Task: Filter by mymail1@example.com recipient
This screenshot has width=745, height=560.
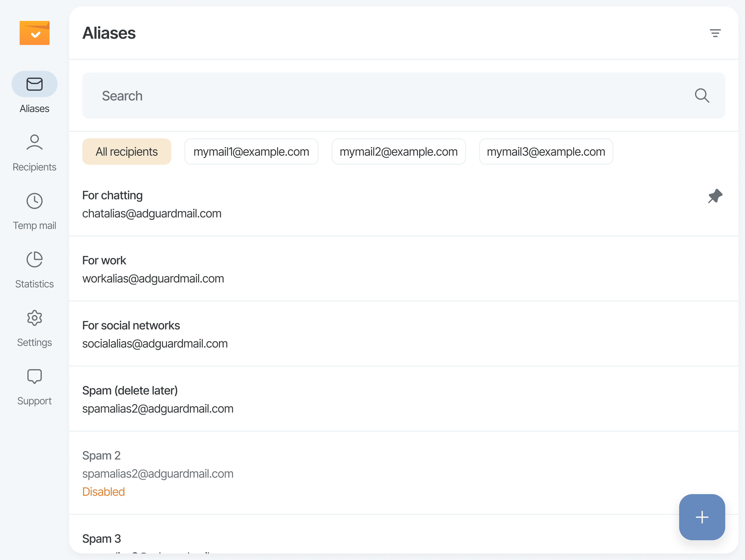Action: pos(251,152)
